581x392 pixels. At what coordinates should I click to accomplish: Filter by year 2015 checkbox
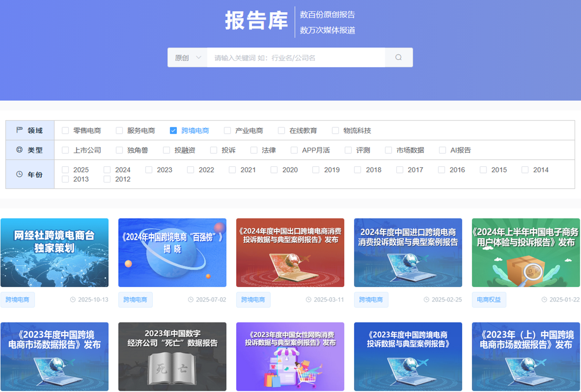483,170
